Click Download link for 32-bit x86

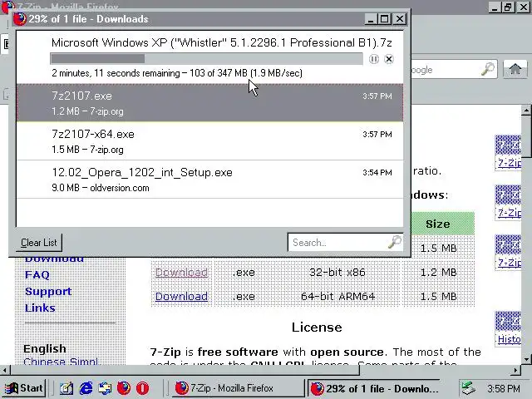181,273
